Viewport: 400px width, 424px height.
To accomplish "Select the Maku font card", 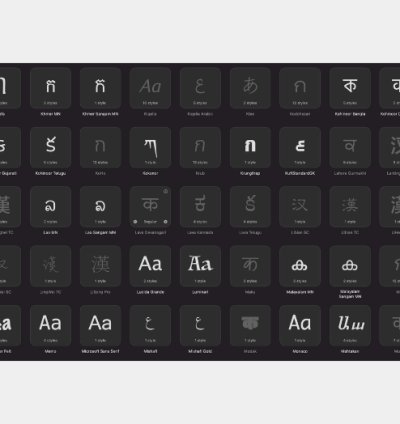I will 250,266.
